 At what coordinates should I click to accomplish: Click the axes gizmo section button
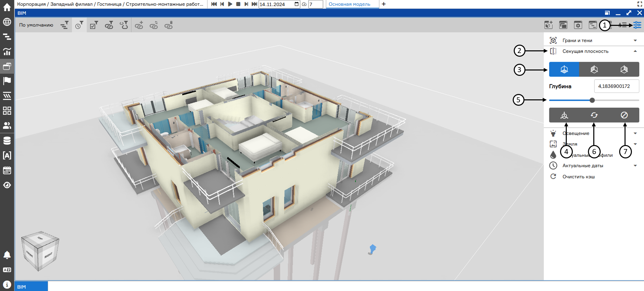(564, 115)
